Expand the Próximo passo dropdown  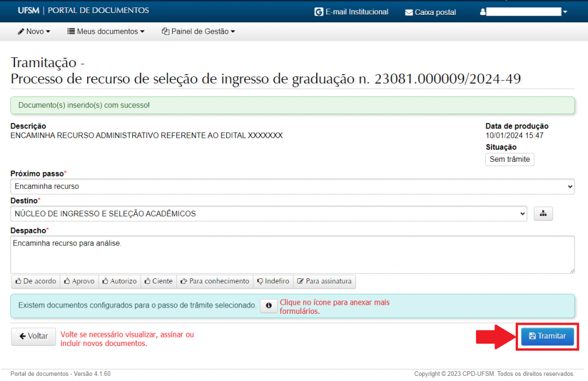click(x=292, y=186)
